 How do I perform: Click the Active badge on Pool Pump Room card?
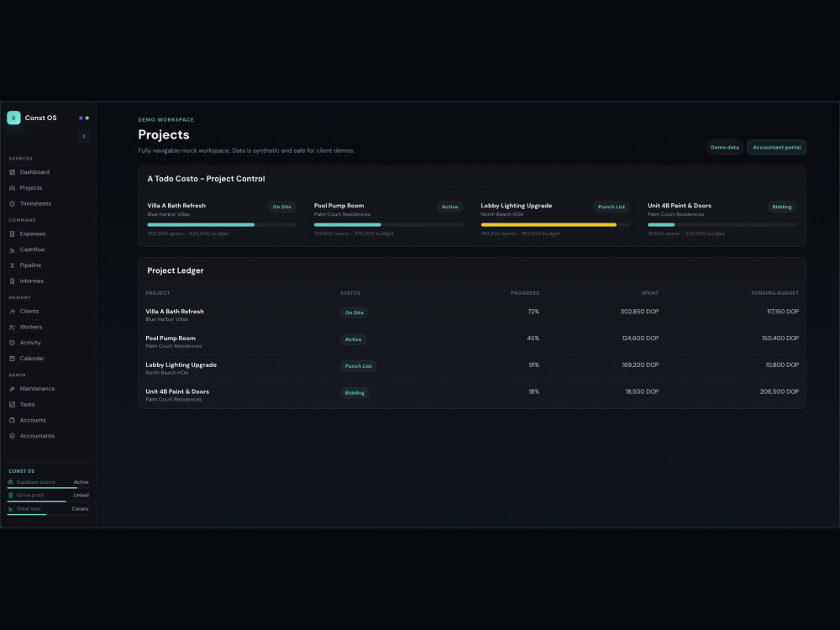tap(450, 207)
